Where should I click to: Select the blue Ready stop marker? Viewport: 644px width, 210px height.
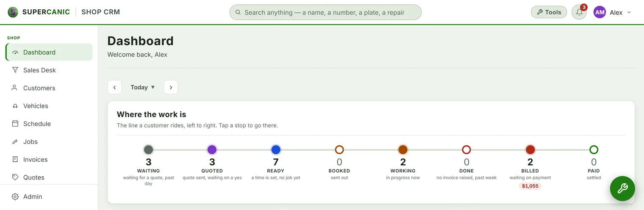point(276,149)
